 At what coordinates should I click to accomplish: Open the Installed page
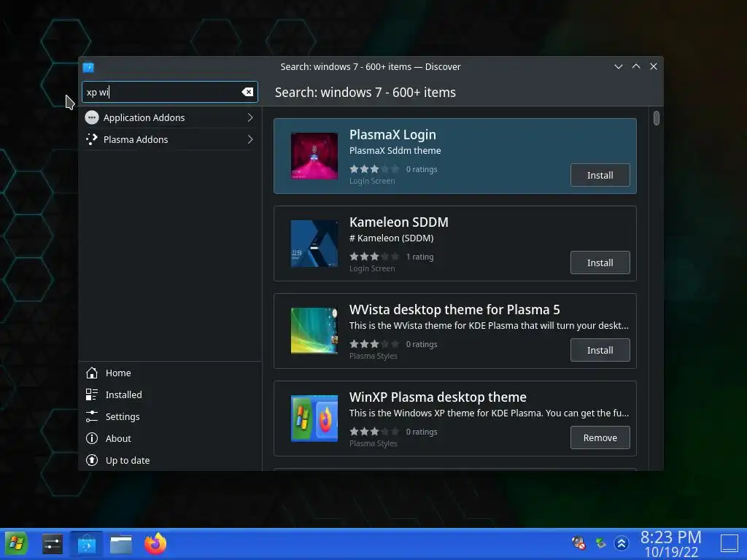pyautogui.click(x=170, y=394)
